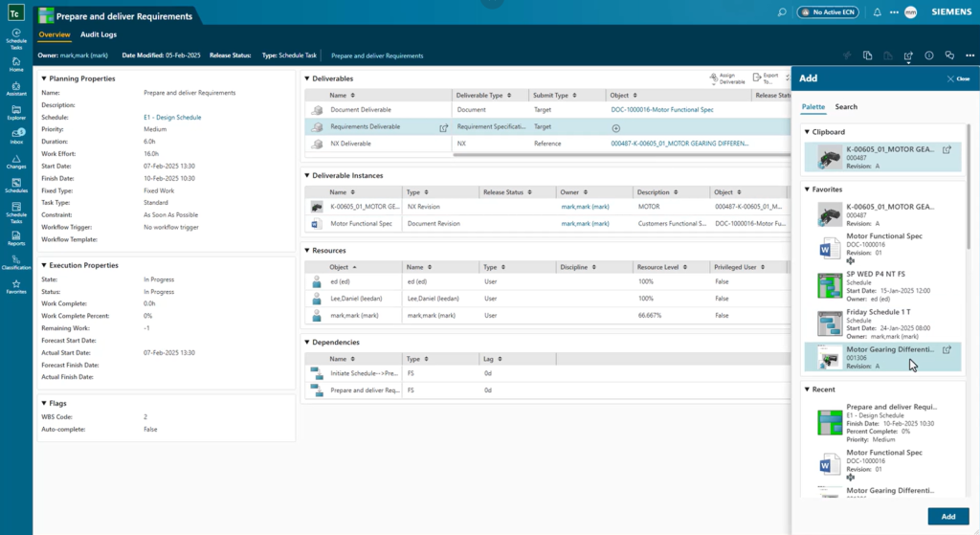This screenshot has width=980, height=535.
Task: Open the notifications bell
Action: coord(877,11)
